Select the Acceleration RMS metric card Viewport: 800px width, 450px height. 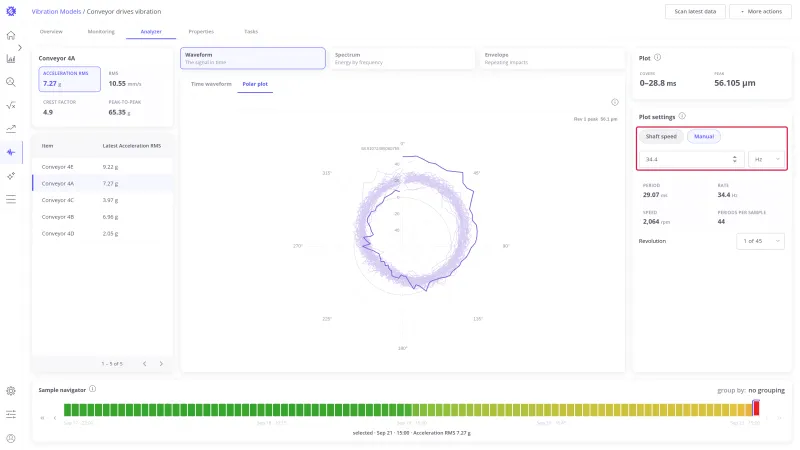(69, 79)
